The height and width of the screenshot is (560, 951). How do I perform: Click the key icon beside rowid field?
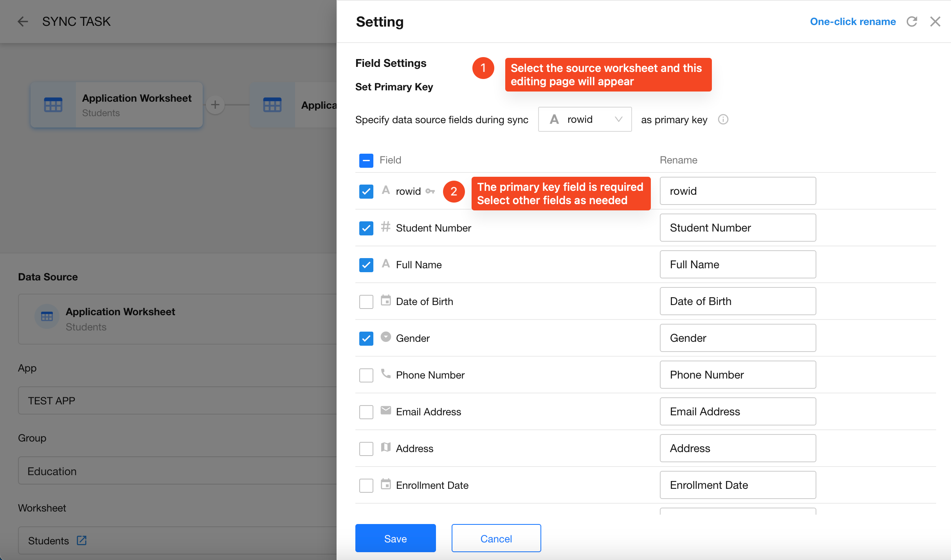pos(430,191)
